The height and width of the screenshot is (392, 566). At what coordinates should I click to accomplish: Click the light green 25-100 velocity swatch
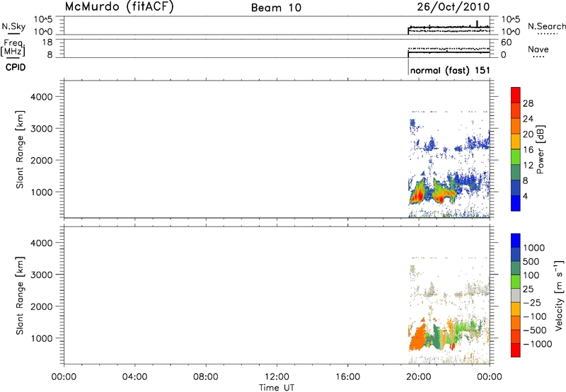point(516,282)
